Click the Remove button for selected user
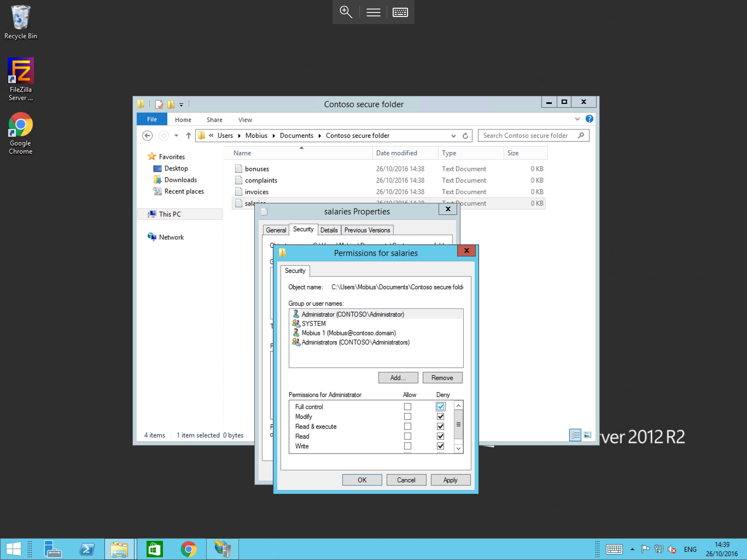747x560 pixels. (x=442, y=378)
